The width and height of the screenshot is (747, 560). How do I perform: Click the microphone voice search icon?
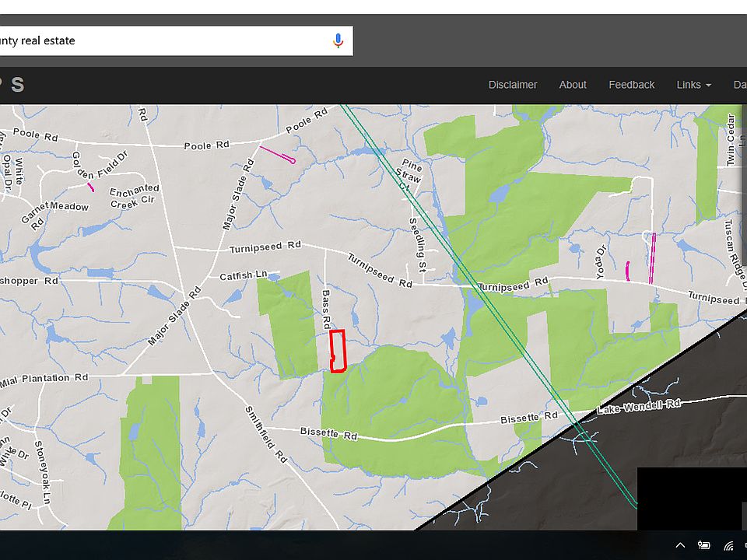click(338, 40)
